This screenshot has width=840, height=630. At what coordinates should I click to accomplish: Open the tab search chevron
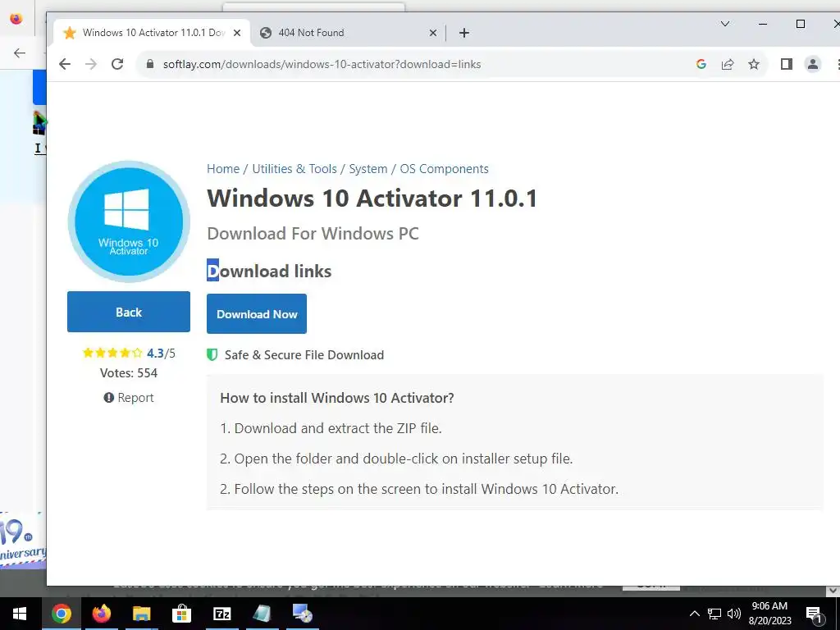[725, 24]
